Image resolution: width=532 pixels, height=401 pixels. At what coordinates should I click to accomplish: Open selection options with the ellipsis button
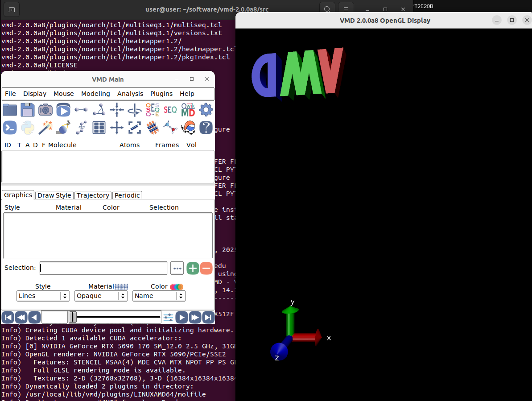[177, 269]
